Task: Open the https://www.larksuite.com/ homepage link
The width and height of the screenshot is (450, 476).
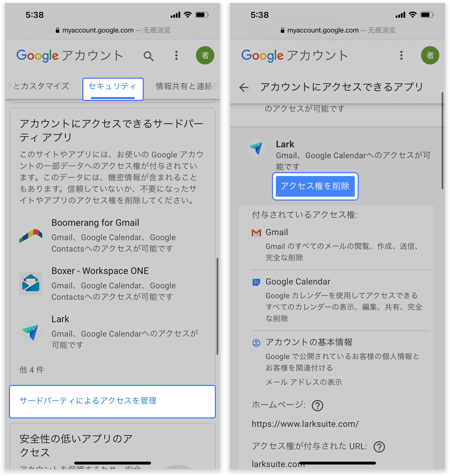Action: click(x=305, y=424)
